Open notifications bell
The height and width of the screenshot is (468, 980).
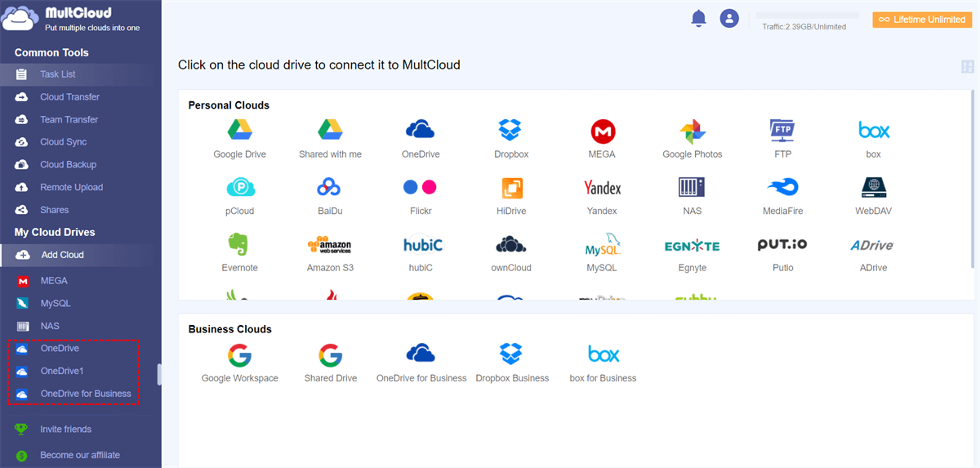(698, 19)
